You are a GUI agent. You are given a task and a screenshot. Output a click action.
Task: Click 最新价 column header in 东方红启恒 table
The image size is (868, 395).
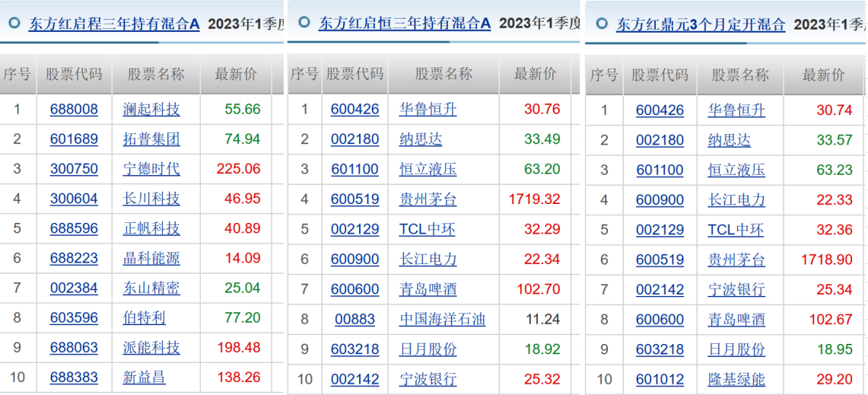point(535,74)
